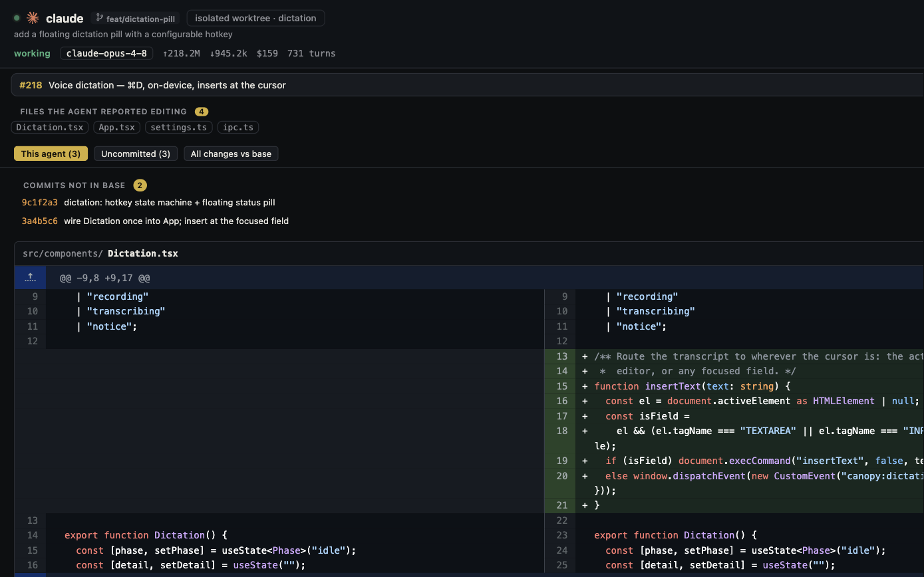
Task: Open commit 3a4b5c6
Action: click(x=40, y=221)
